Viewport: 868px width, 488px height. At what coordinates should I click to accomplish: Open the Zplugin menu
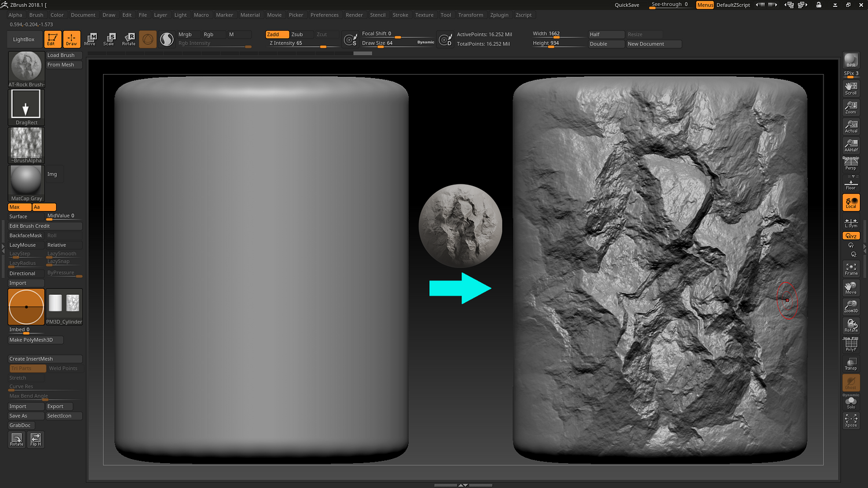click(x=499, y=15)
